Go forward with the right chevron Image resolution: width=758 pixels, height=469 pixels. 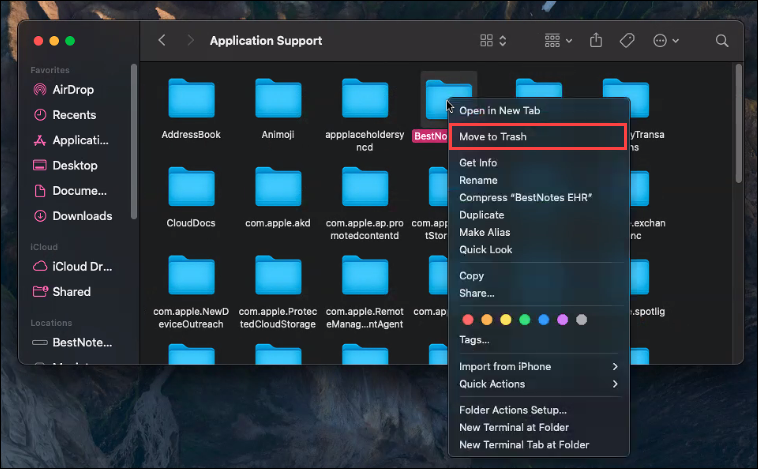pyautogui.click(x=190, y=41)
